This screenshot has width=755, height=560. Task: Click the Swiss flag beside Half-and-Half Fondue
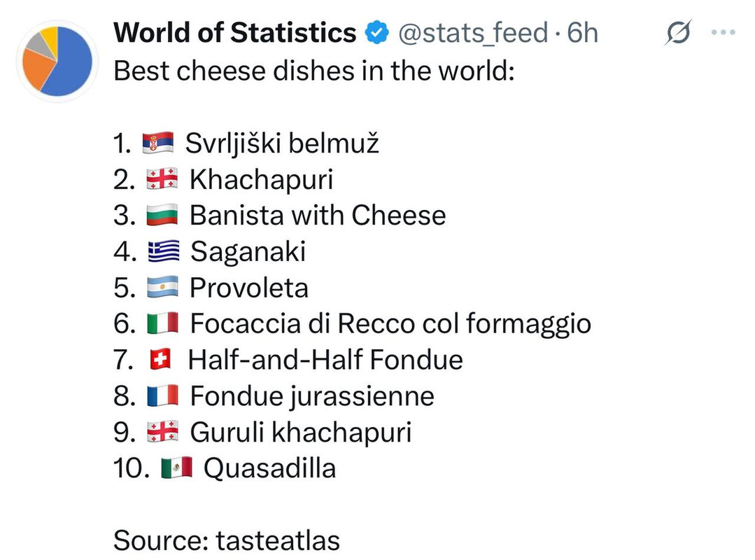[x=160, y=360]
